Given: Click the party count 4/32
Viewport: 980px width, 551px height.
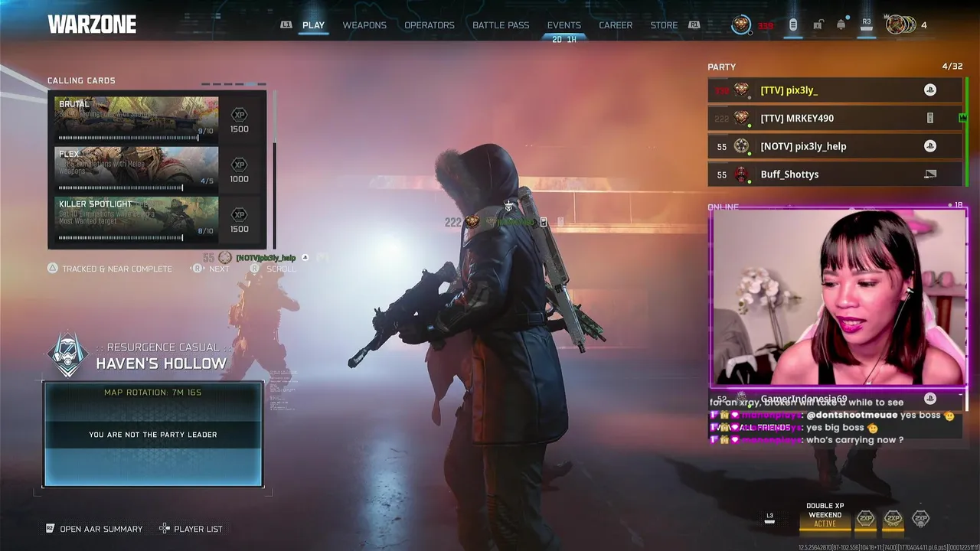Looking at the screenshot, I should tap(952, 67).
